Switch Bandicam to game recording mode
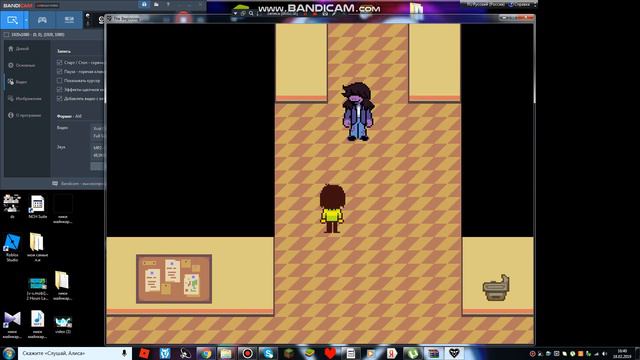The image size is (640, 360). (x=42, y=20)
